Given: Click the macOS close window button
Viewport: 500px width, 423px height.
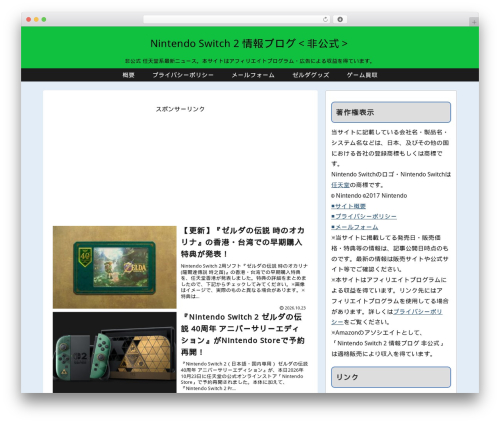Looking at the screenshot, I should point(29,20).
